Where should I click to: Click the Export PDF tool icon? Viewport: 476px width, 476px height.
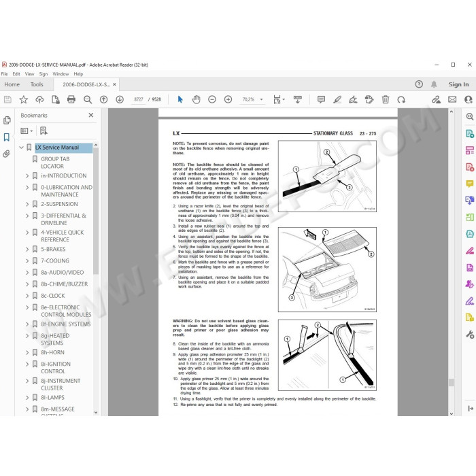[x=470, y=134]
